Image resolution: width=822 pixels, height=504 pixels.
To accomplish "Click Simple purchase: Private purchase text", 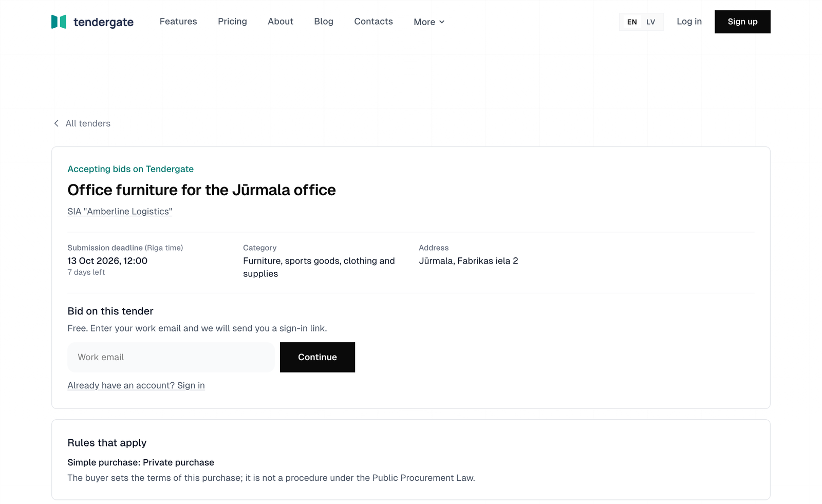I will tap(141, 462).
